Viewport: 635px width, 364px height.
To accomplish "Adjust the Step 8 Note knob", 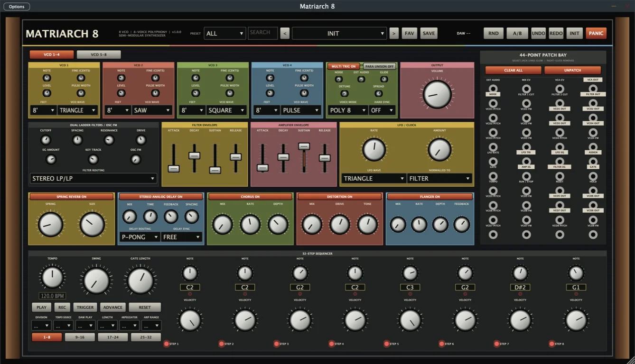I will tap(576, 273).
